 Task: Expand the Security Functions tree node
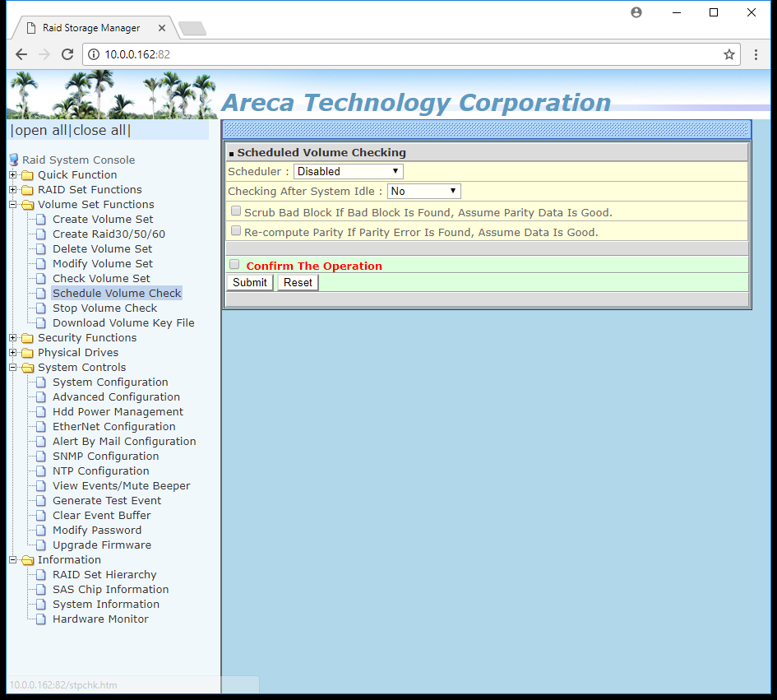tap(13, 338)
